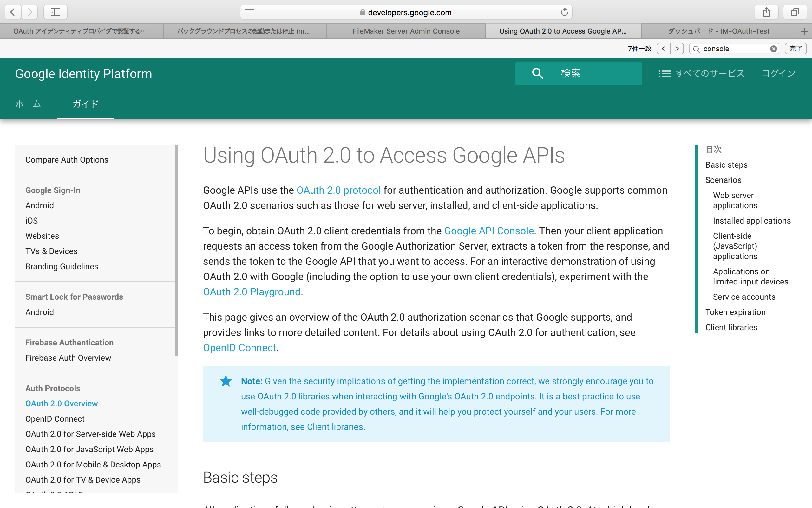Open TVs & Devices sidebar item
812x508 pixels.
pyautogui.click(x=51, y=251)
